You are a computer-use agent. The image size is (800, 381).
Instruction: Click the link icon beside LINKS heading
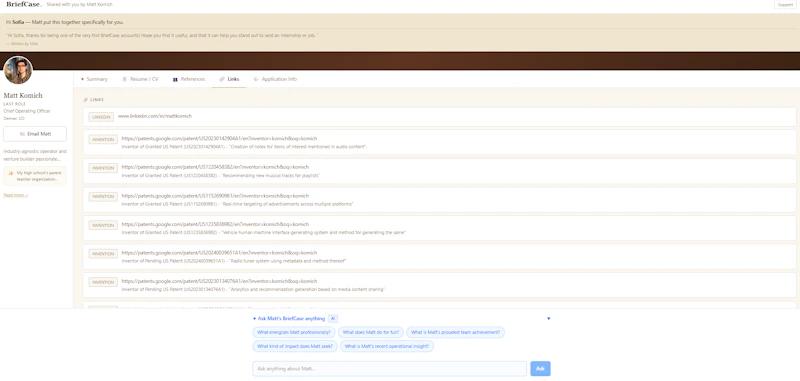[85, 100]
